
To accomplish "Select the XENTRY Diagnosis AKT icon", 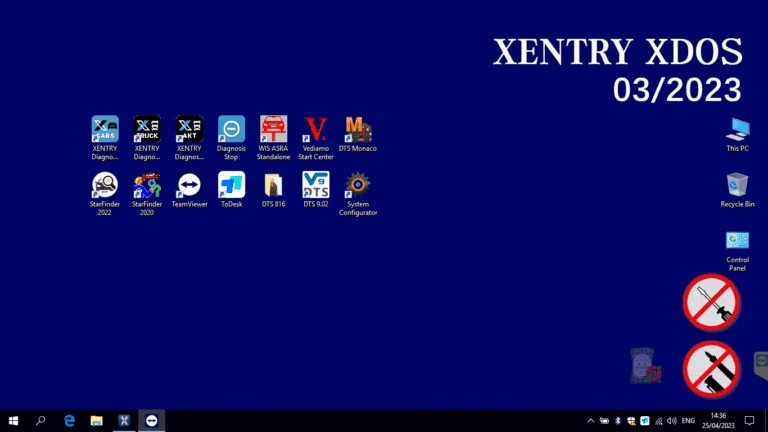I will 189,130.
